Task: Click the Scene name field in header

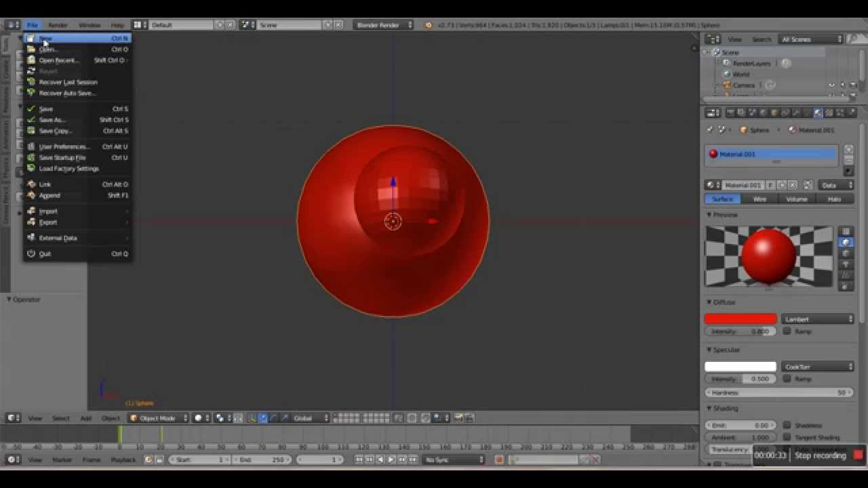Action: pos(290,25)
